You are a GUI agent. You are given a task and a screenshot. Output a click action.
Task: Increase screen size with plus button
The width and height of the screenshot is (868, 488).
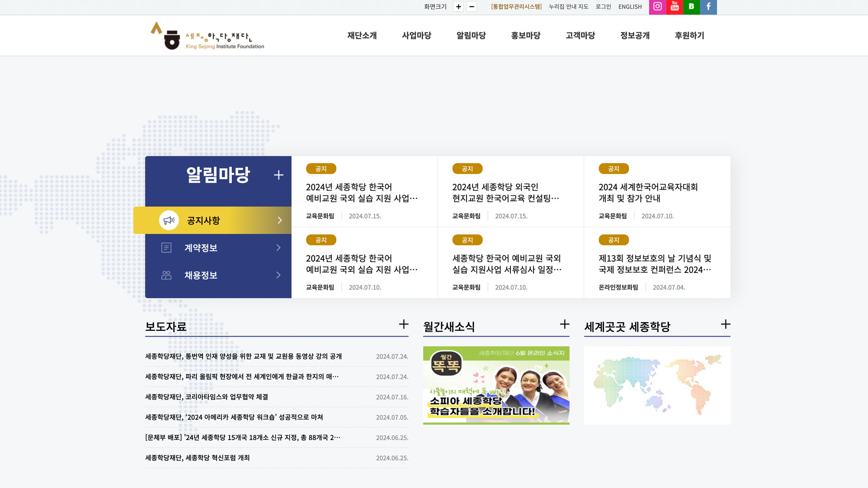coord(458,7)
